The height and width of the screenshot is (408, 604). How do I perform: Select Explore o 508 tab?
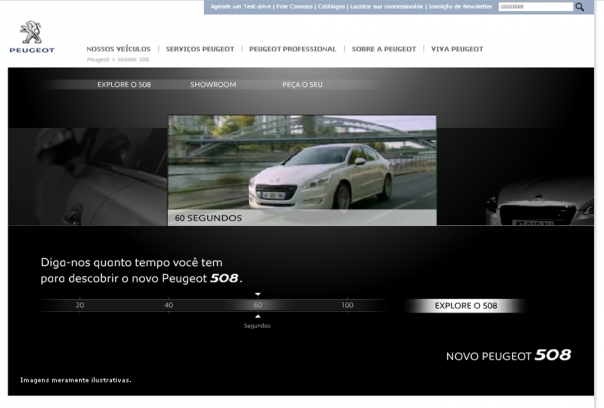124,84
